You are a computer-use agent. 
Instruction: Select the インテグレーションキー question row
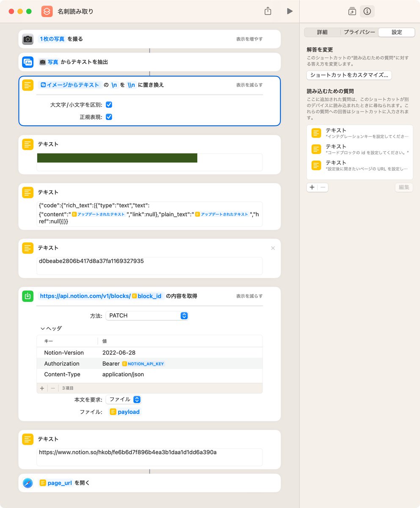(359, 133)
